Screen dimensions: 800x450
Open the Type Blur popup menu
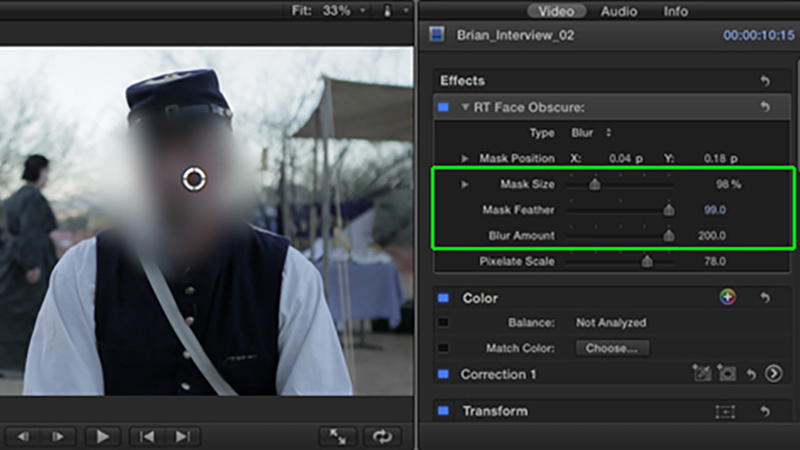(592, 132)
